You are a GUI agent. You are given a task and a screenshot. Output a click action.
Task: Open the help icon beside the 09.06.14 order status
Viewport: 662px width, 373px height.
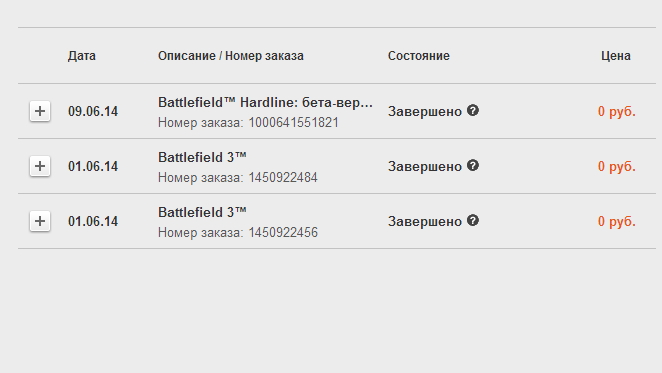click(473, 110)
